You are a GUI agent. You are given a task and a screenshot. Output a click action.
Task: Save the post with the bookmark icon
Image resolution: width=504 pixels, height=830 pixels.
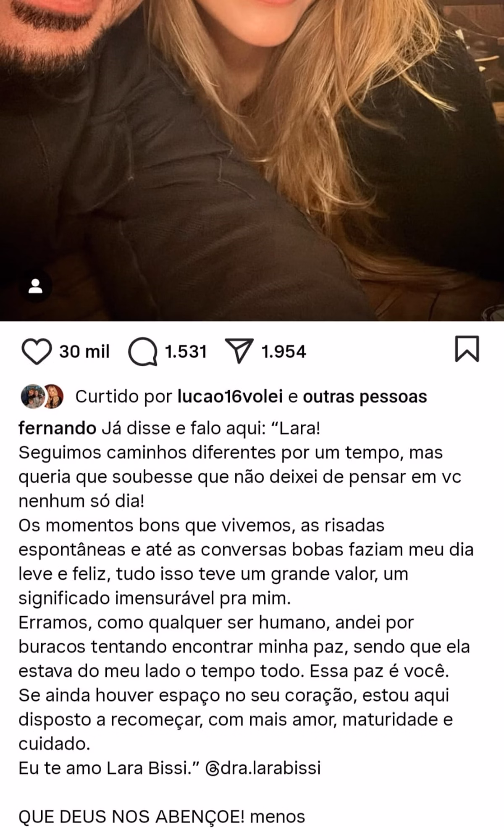click(x=467, y=349)
